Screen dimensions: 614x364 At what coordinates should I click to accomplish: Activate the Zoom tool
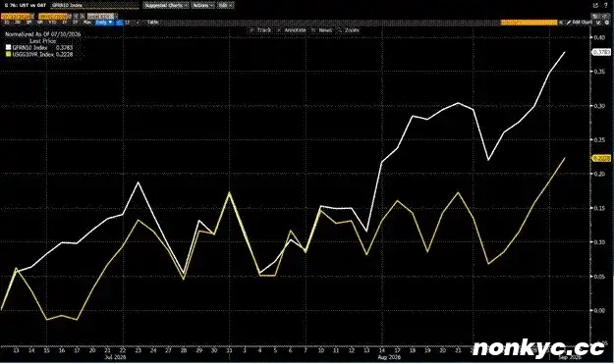(349, 30)
